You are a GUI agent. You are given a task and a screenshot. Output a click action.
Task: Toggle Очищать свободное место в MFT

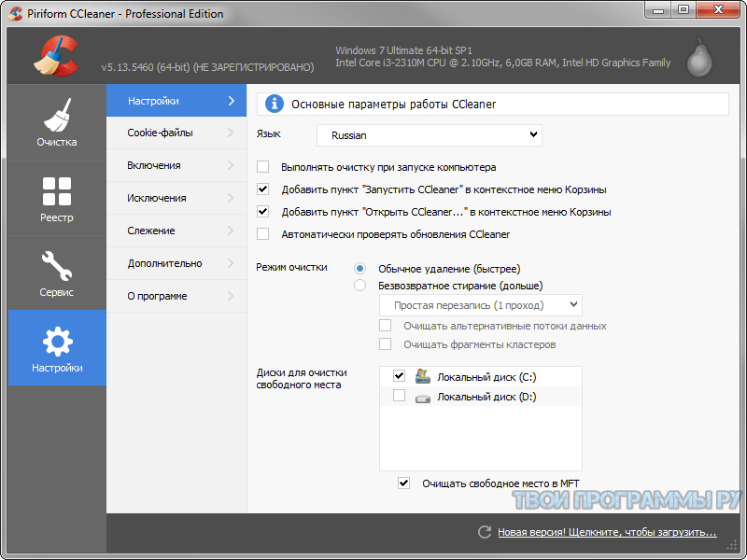[x=403, y=483]
